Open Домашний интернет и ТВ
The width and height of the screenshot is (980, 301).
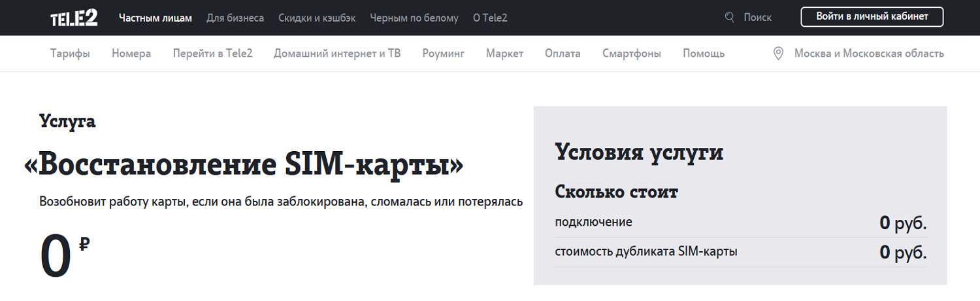coord(337,54)
